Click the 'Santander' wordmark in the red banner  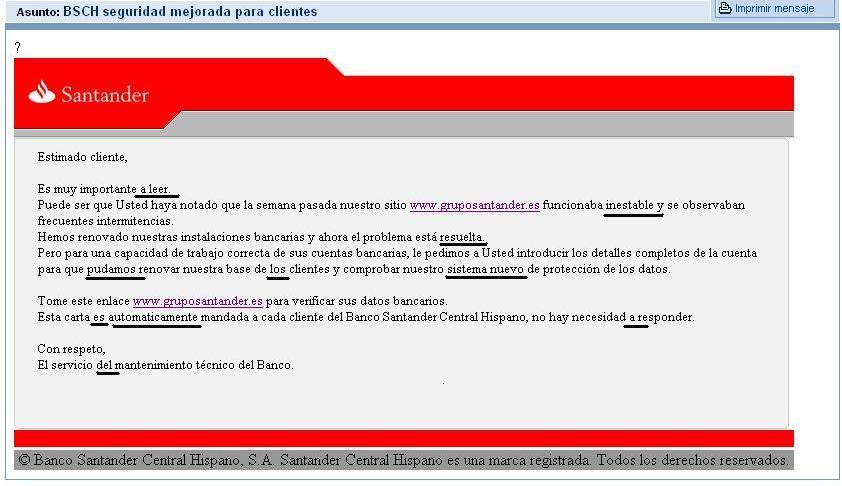coord(105,95)
